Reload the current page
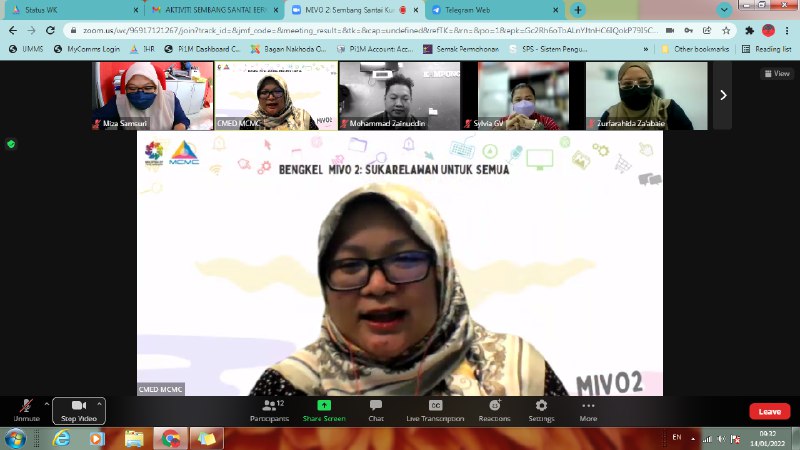The width and height of the screenshot is (800, 450). click(50, 31)
